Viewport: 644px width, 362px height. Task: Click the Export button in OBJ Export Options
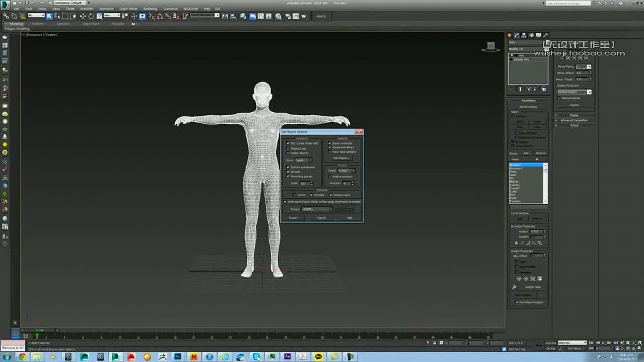tap(293, 218)
